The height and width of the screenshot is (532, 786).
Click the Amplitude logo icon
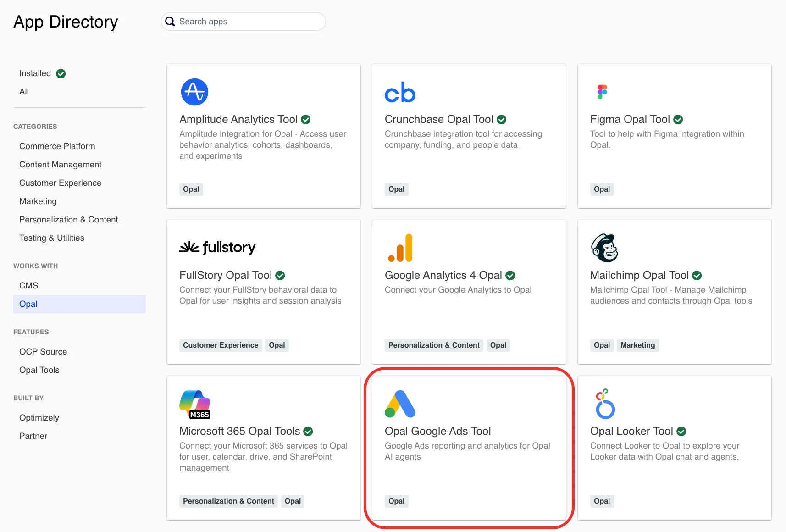[194, 92]
